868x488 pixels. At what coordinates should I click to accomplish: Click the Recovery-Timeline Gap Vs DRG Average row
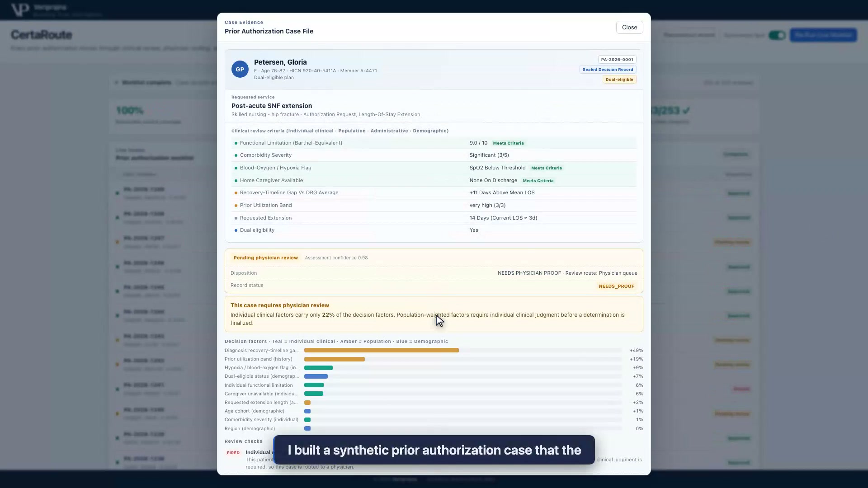434,192
